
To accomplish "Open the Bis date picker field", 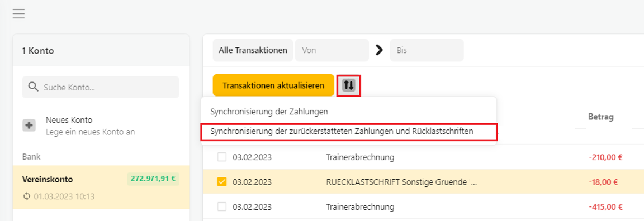I will click(x=427, y=50).
